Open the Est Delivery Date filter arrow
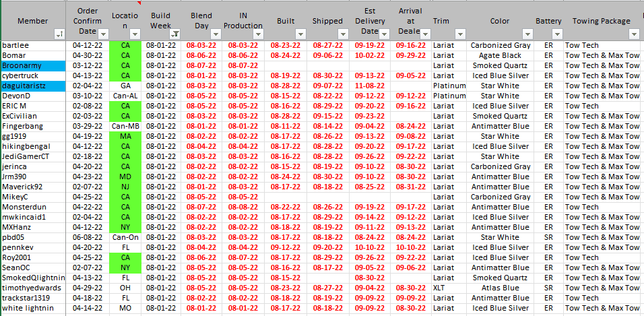 coord(385,34)
